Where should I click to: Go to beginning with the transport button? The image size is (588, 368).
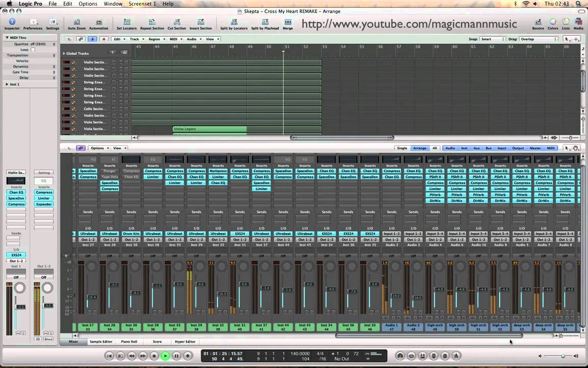point(109,356)
